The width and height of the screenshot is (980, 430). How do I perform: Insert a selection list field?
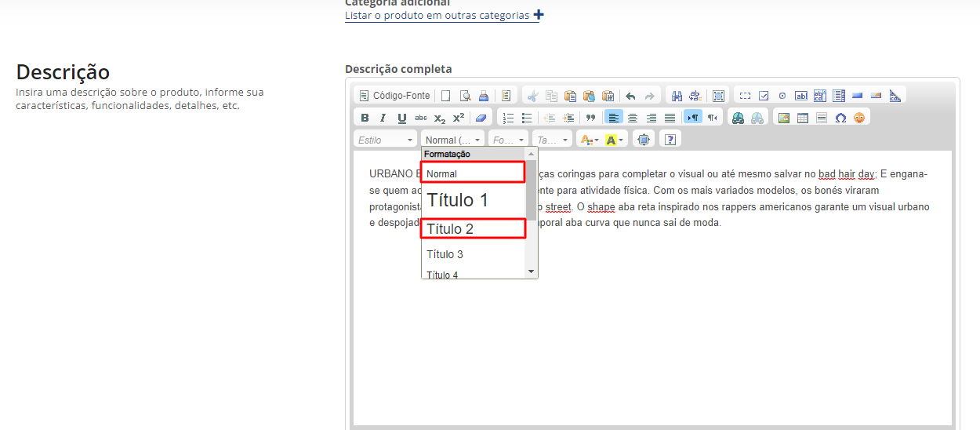point(839,96)
